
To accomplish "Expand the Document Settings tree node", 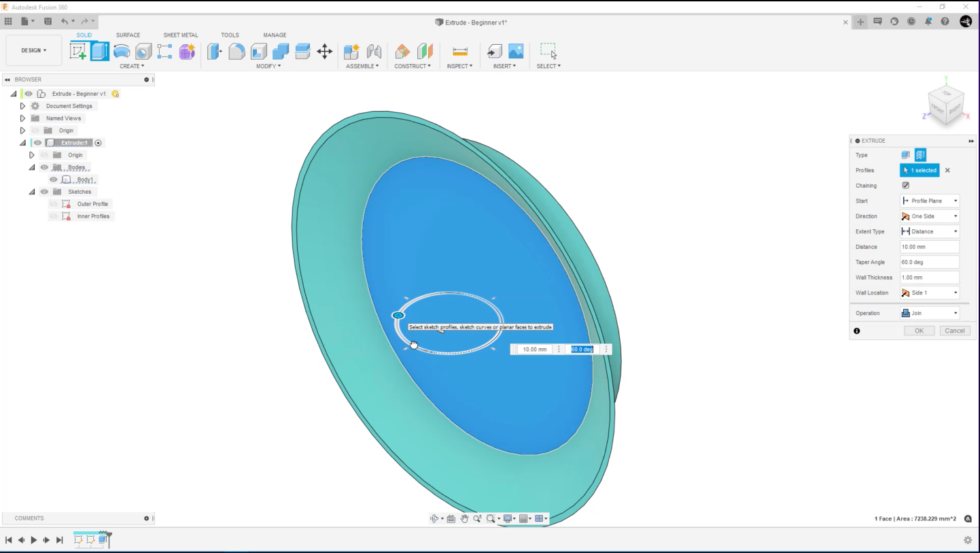I will pos(22,106).
